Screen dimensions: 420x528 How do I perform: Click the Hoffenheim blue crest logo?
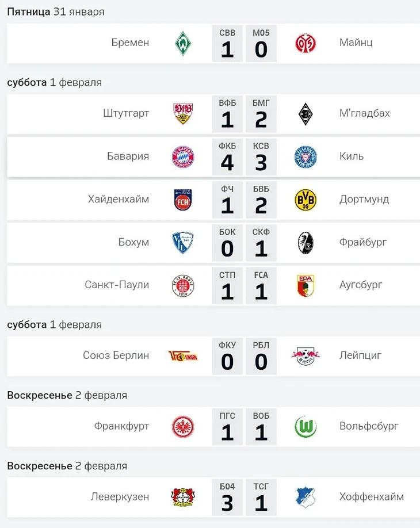click(306, 497)
